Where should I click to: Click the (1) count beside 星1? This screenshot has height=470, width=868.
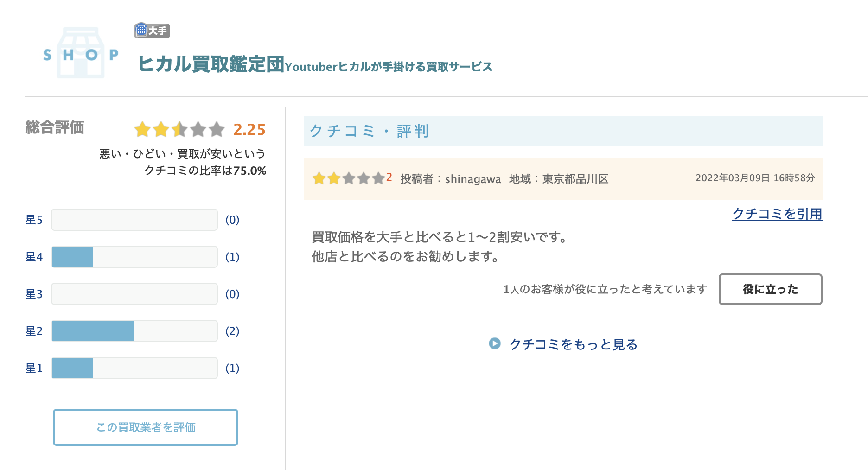232,368
